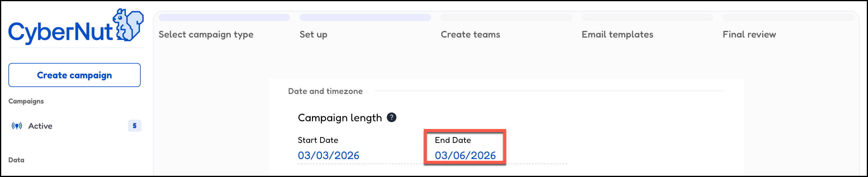Image resolution: width=868 pixels, height=177 pixels.
Task: Click the Start Date value 03/03/2026
Action: pyautogui.click(x=328, y=155)
